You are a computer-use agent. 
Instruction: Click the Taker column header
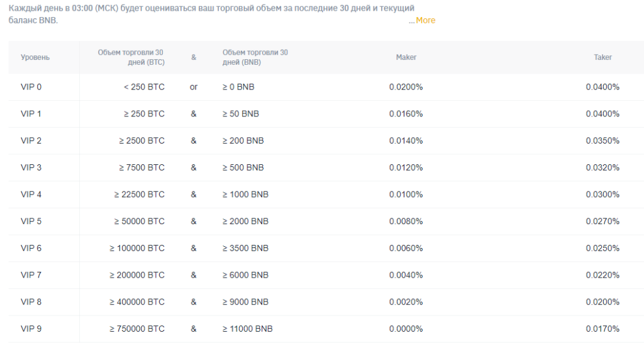click(x=602, y=57)
